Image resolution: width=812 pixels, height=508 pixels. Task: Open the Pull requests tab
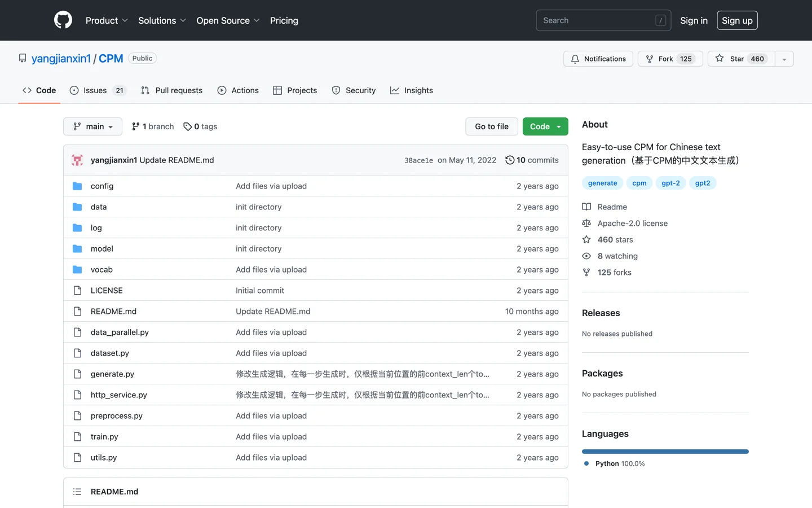(171, 90)
